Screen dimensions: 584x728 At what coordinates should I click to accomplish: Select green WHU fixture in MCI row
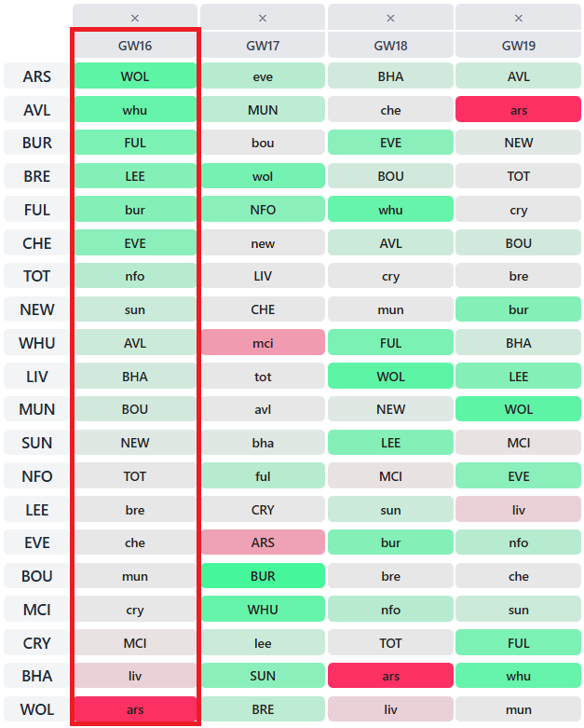[x=263, y=610]
